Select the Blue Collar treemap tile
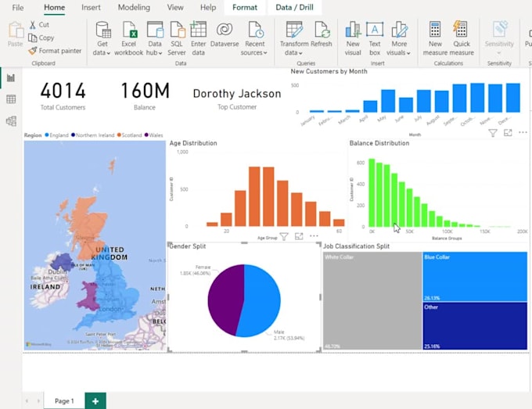532x409 pixels. click(x=474, y=276)
